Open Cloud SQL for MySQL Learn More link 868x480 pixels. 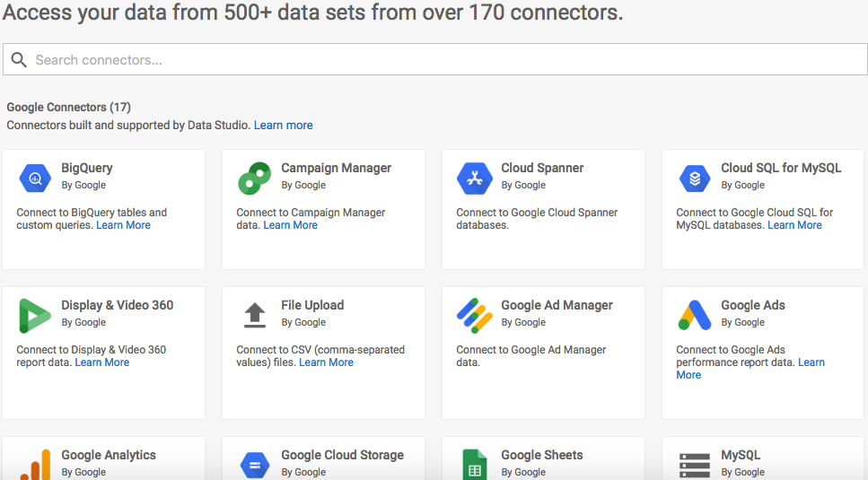click(x=794, y=225)
